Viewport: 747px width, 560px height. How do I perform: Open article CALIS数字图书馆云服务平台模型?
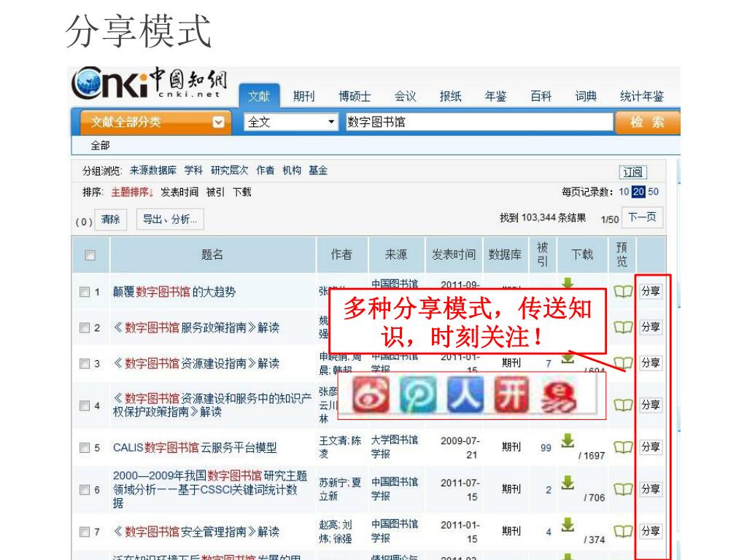(194, 448)
